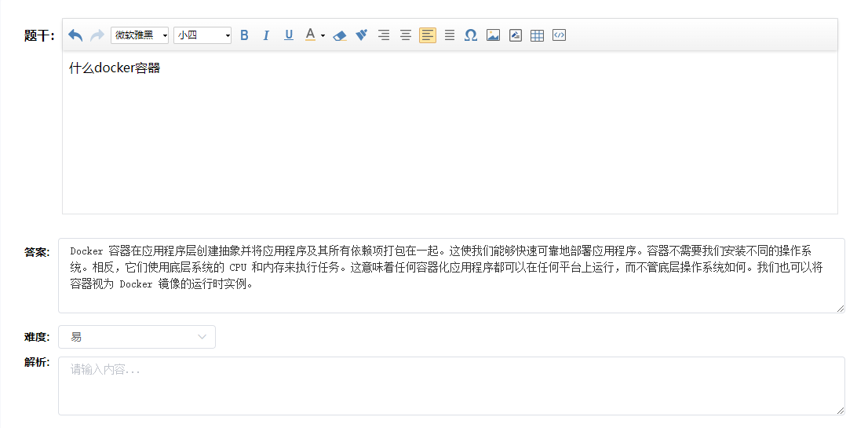Toggle bold formatting
Screen dimensions: 868x428
pyautogui.click(x=244, y=35)
